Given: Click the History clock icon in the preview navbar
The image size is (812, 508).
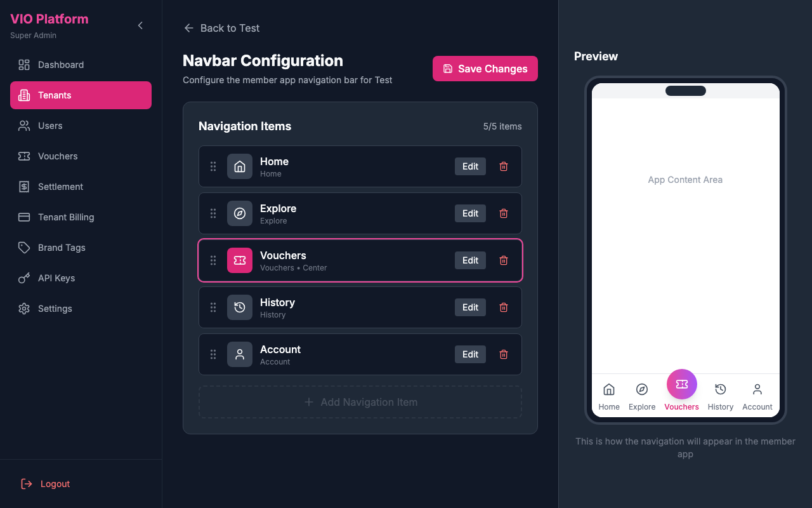Looking at the screenshot, I should [720, 389].
